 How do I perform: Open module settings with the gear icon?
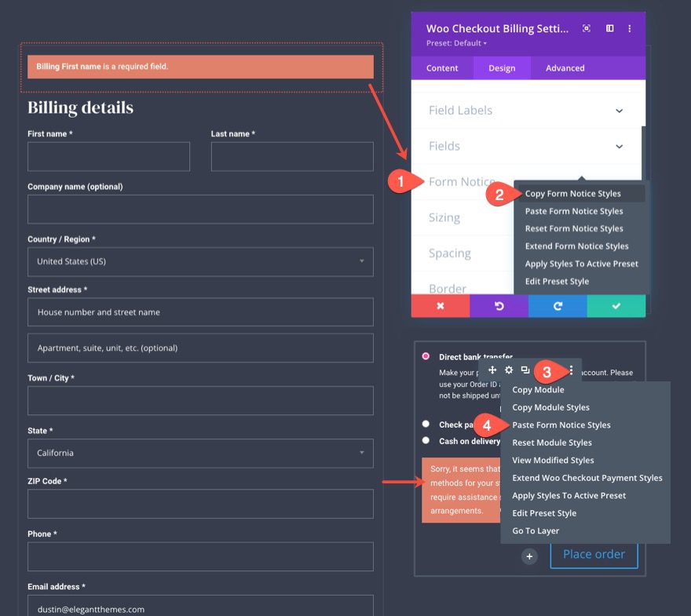[x=509, y=369]
